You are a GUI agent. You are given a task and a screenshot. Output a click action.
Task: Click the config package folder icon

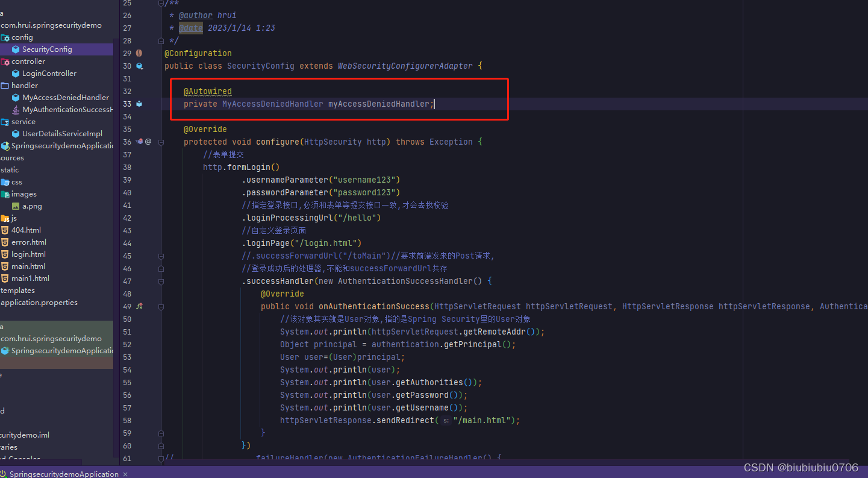[5, 37]
